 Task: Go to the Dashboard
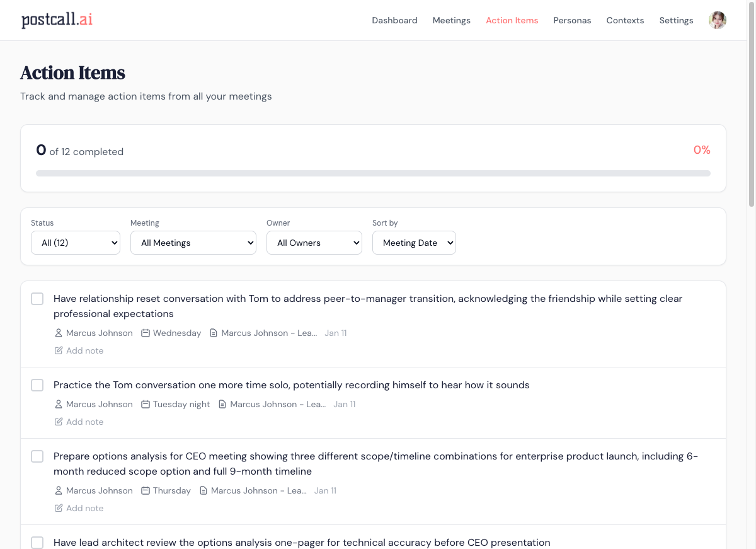click(394, 20)
